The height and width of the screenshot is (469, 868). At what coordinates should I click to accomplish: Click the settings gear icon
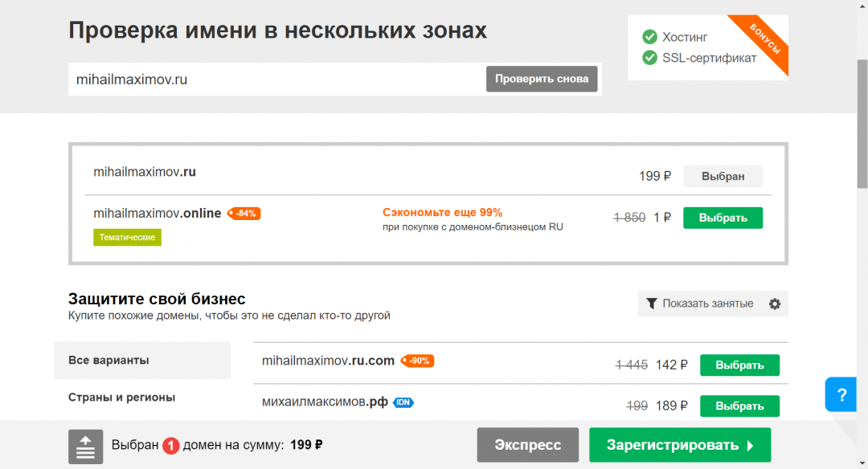pyautogui.click(x=775, y=304)
